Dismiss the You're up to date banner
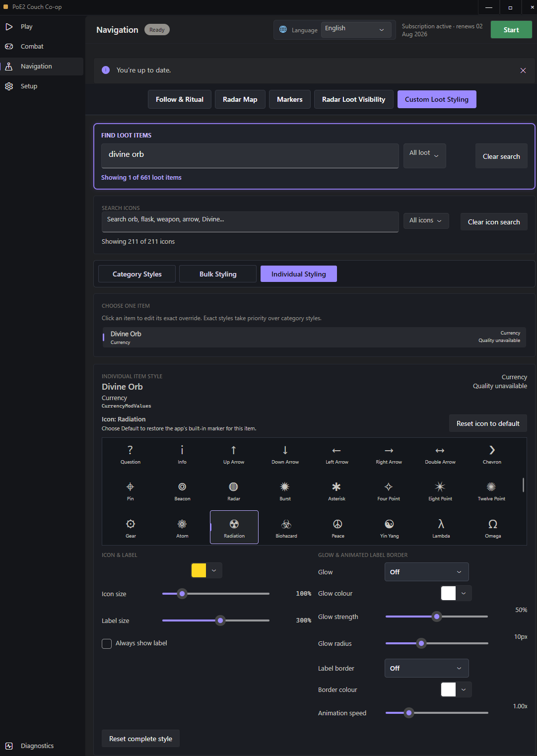 (x=523, y=70)
